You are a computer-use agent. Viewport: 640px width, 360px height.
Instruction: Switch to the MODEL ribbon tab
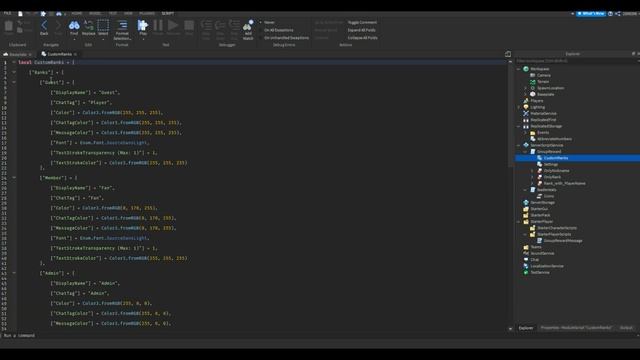95,13
